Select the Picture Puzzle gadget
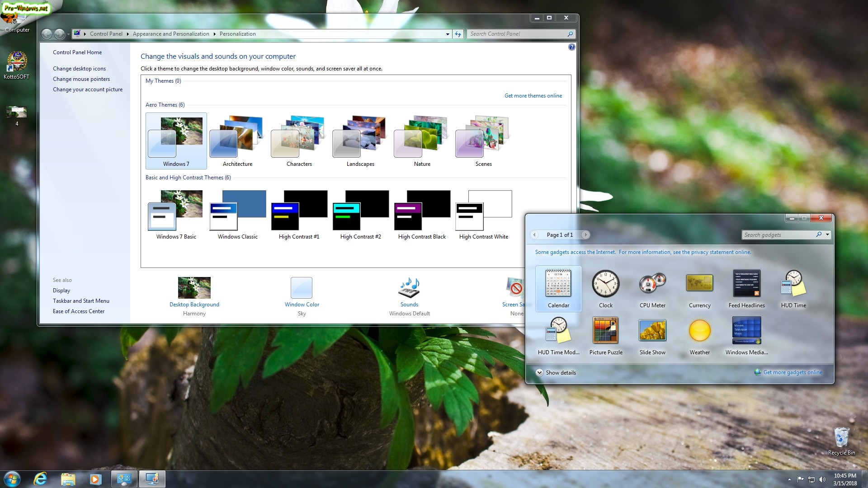 coord(605,331)
